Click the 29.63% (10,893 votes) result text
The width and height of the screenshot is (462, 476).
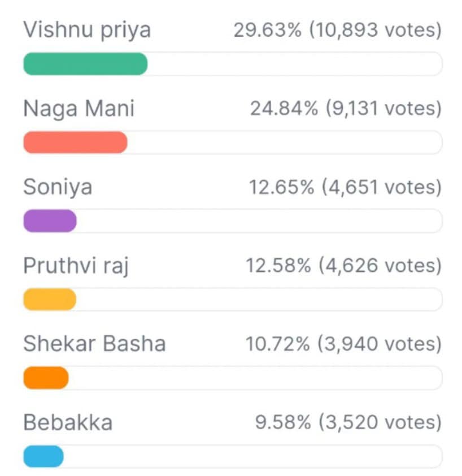338,30
